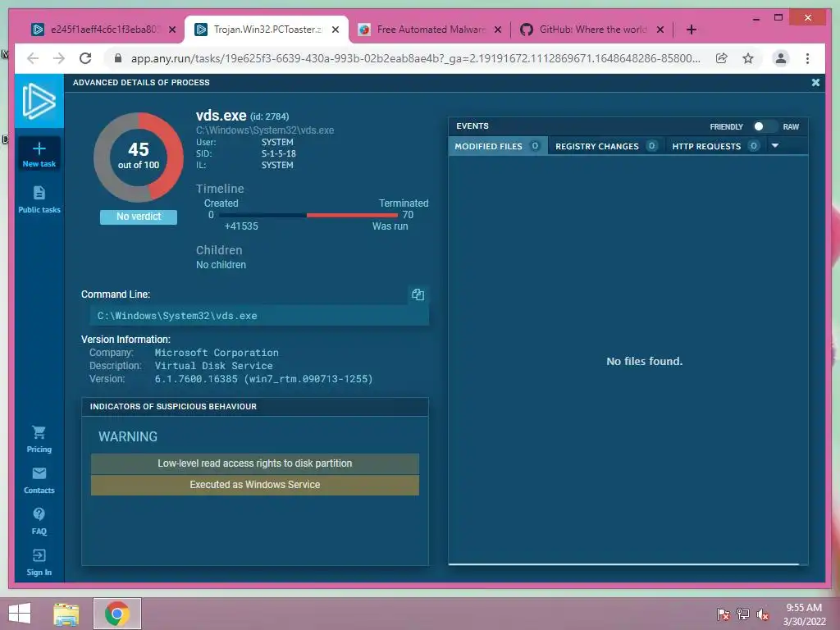The width and height of the screenshot is (840, 630).
Task: Expand more event tabs dropdown arrow
Action: (x=775, y=146)
